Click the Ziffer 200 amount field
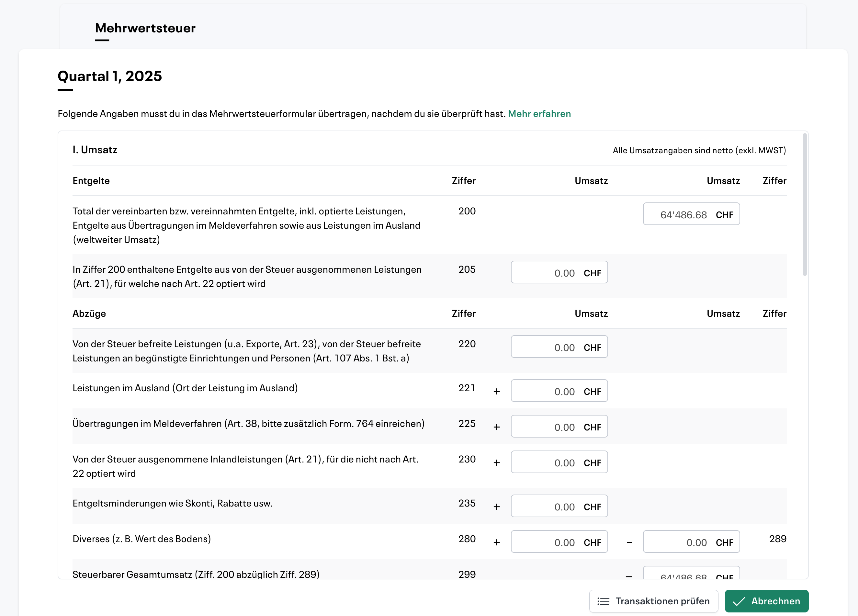858x616 pixels. coord(691,214)
